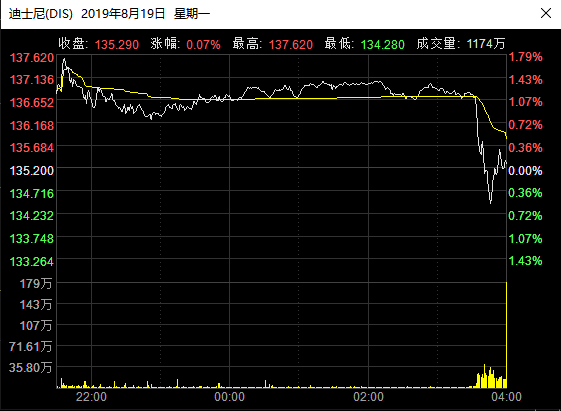
Task: Click the price dip low point near 04:00
Action: pos(491,202)
